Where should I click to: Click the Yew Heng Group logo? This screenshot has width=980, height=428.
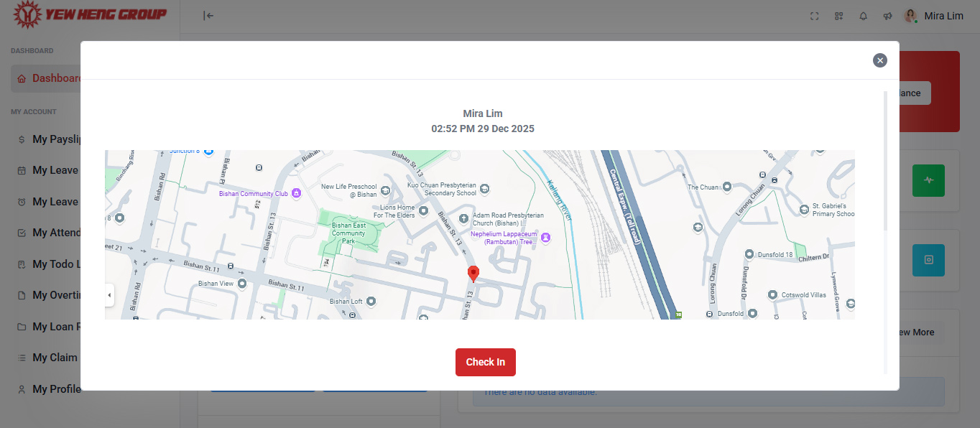(90, 14)
